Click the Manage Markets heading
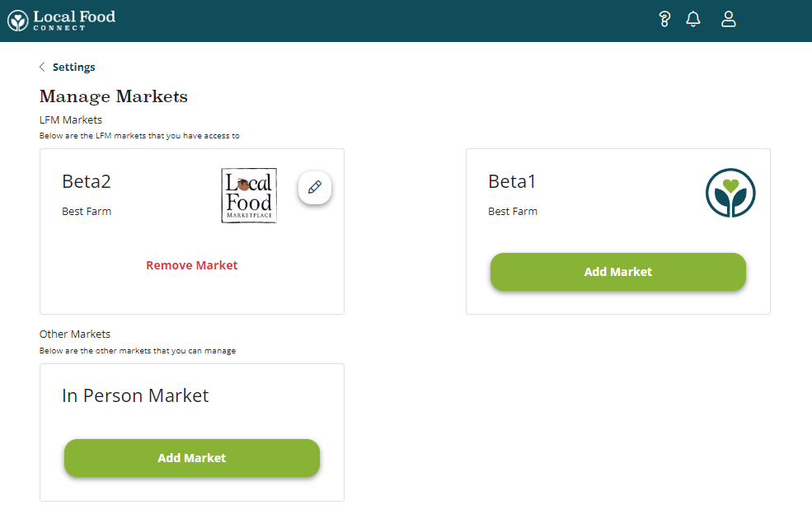This screenshot has width=812, height=519. pos(113,96)
